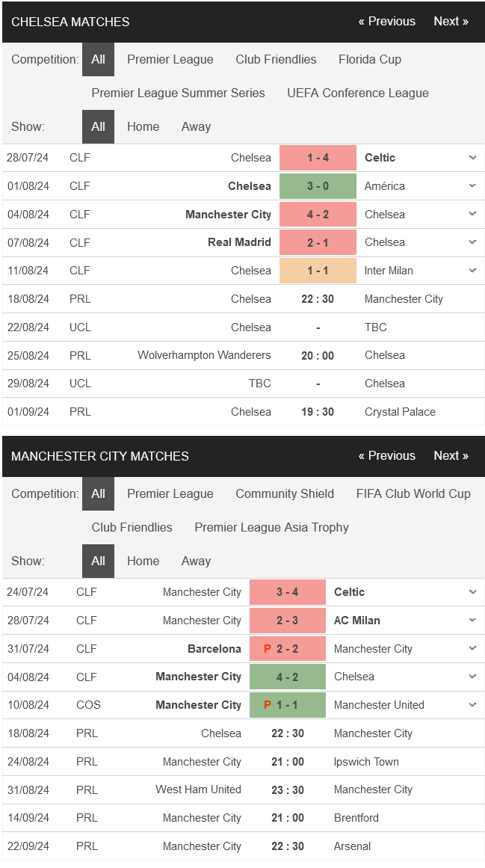Show only Home matches for Chelsea

tap(143, 127)
